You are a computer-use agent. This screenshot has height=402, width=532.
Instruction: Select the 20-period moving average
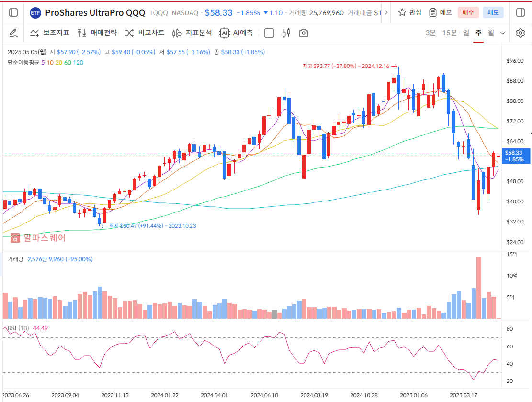tap(59, 62)
